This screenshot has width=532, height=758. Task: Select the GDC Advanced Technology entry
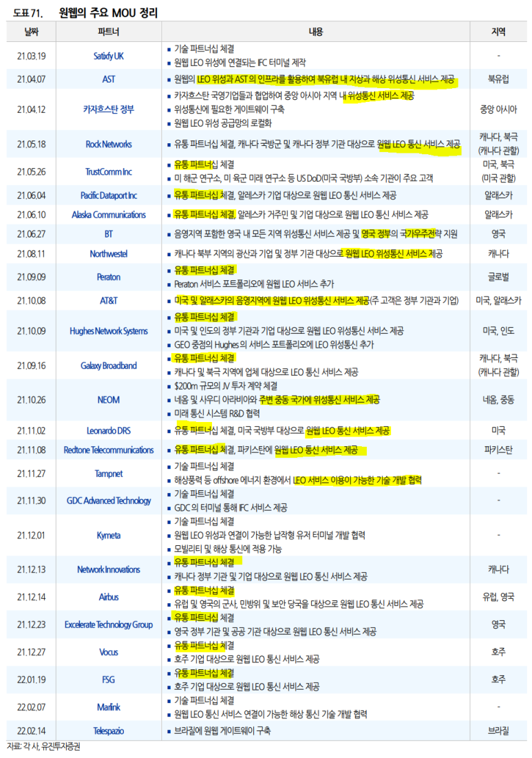109,501
